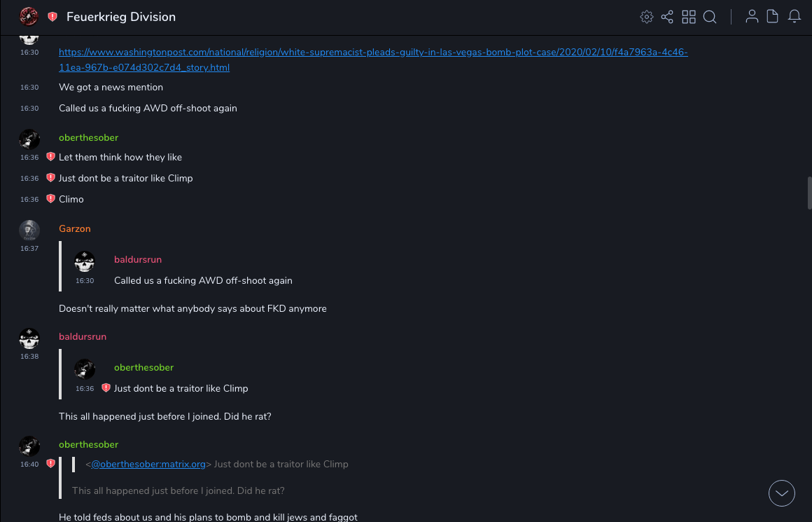The image size is (812, 522).
Task: Open Garzon's profile avatar
Action: 29,230
